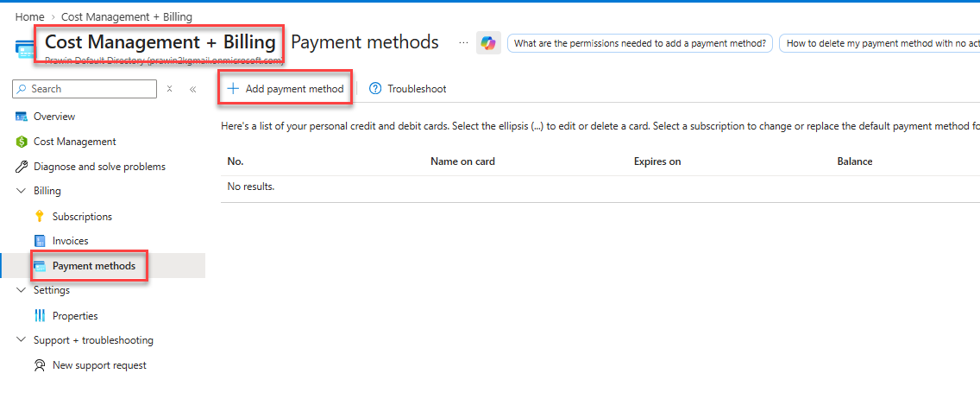Collapse the Support + troubleshooting section chevron
980x405 pixels.
22,340
